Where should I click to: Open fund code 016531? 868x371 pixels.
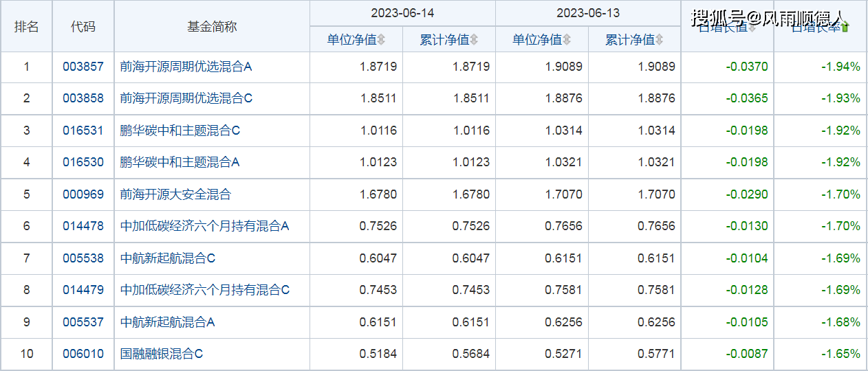pos(83,131)
